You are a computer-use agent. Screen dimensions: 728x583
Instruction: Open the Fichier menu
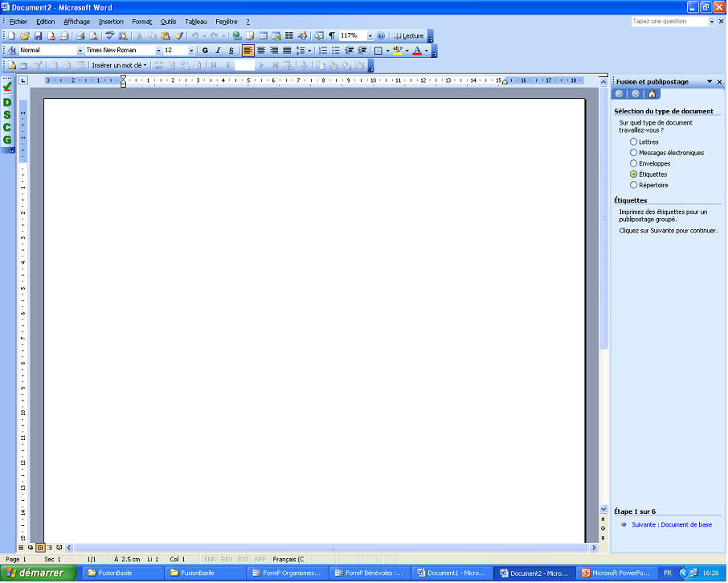(x=18, y=22)
